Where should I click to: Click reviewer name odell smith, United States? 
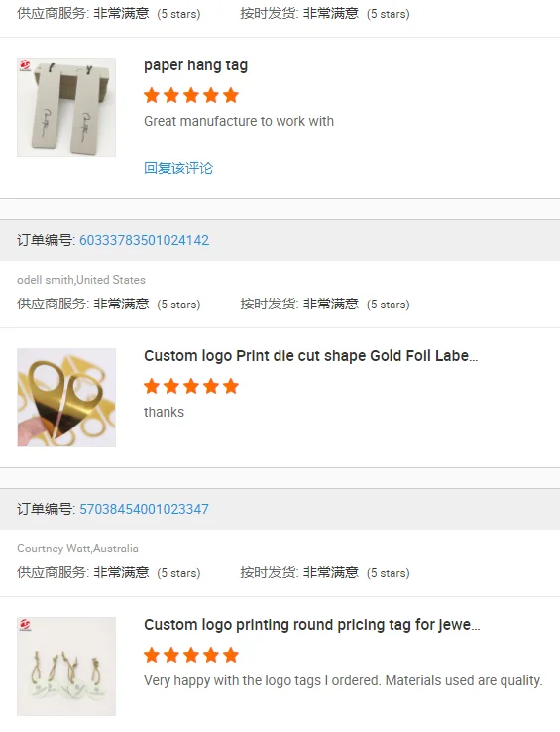pos(81,280)
